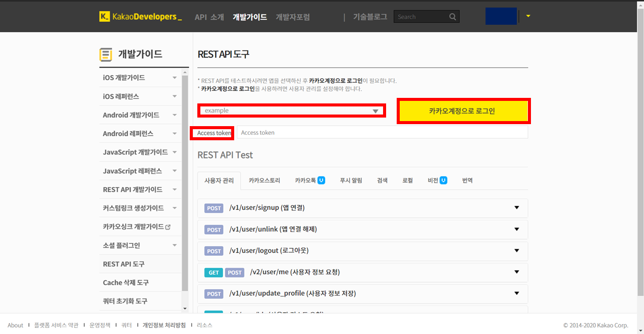Viewport: 644px width, 334px height.
Task: Expand Android 개발가이드 in the sidebar
Action: pyautogui.click(x=175, y=115)
